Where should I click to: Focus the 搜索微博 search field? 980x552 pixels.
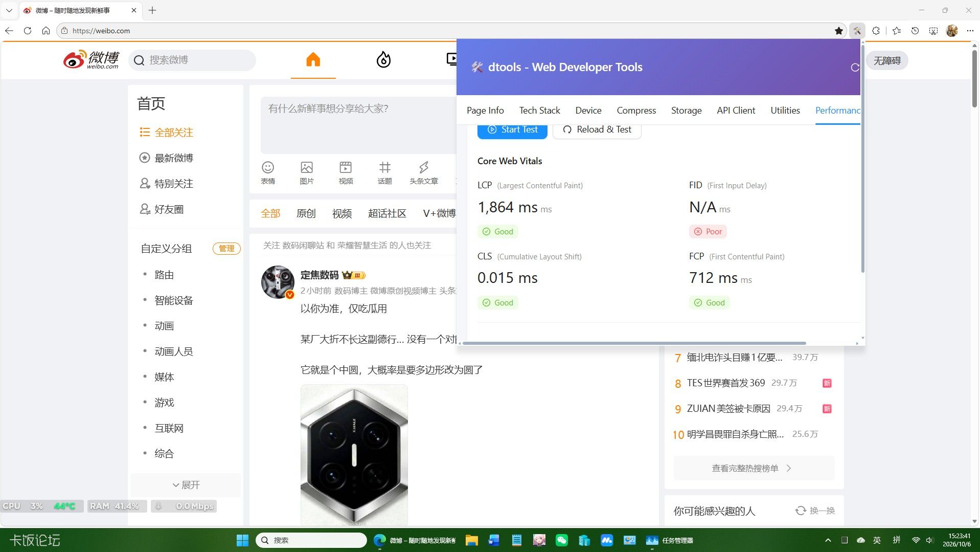point(192,60)
